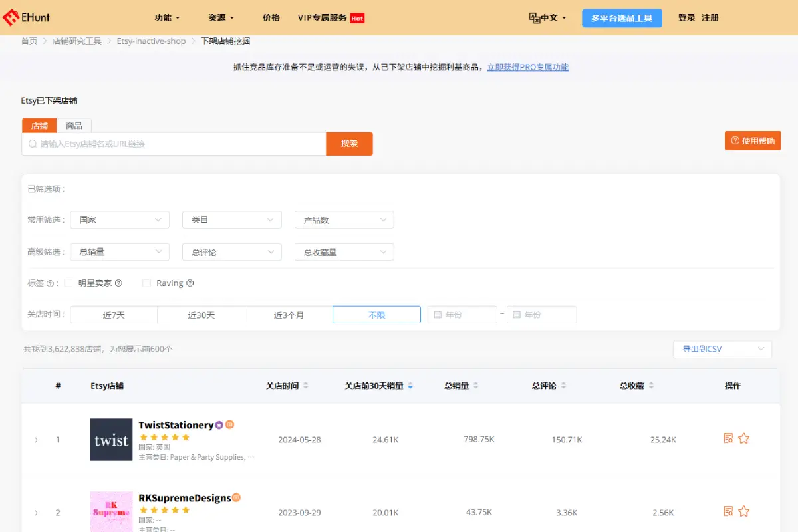Open shop details report icon for TwistStationery

(x=728, y=438)
